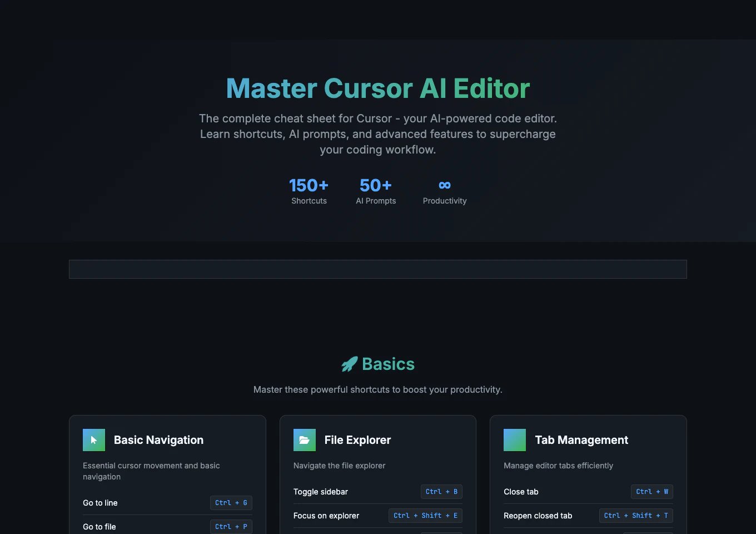
Task: Click the 'Basic Navigation' card title
Action: [x=158, y=440]
